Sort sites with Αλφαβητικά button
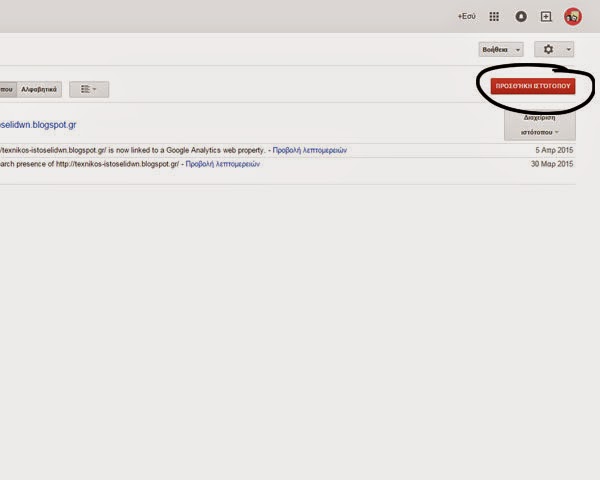Image resolution: width=600 pixels, height=480 pixels. tap(39, 89)
